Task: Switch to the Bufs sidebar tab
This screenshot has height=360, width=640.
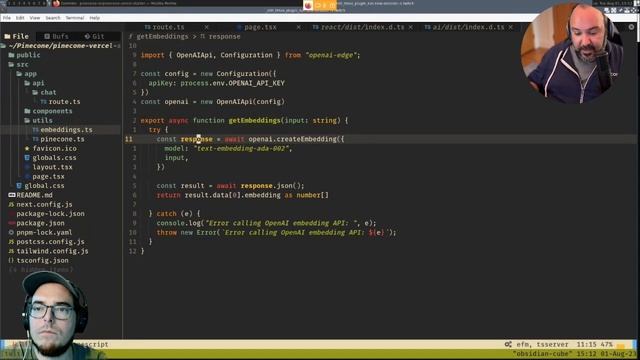Action: pos(56,36)
